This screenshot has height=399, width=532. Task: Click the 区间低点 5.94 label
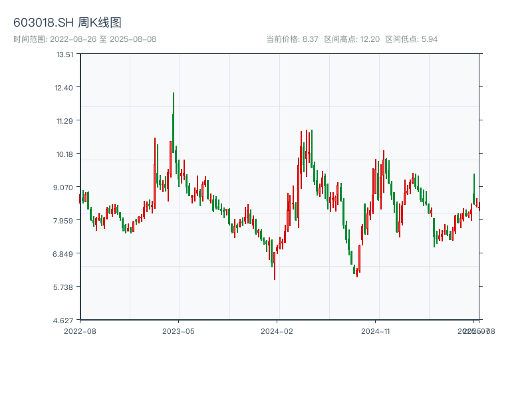click(x=412, y=39)
